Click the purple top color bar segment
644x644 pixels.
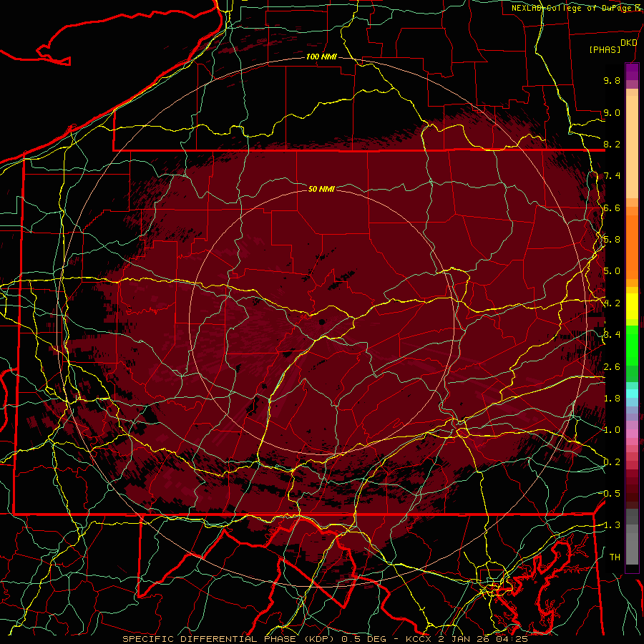[x=632, y=72]
